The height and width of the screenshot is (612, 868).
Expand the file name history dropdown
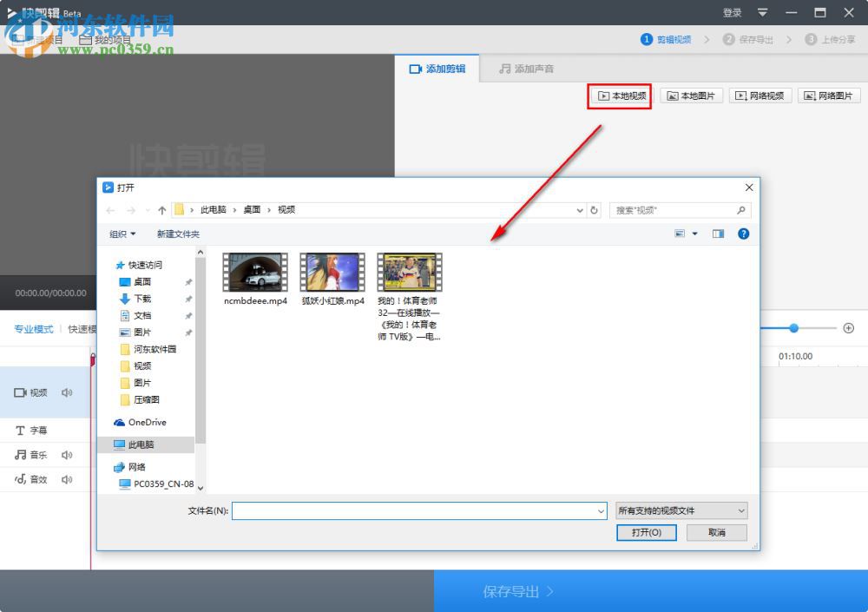click(x=602, y=510)
